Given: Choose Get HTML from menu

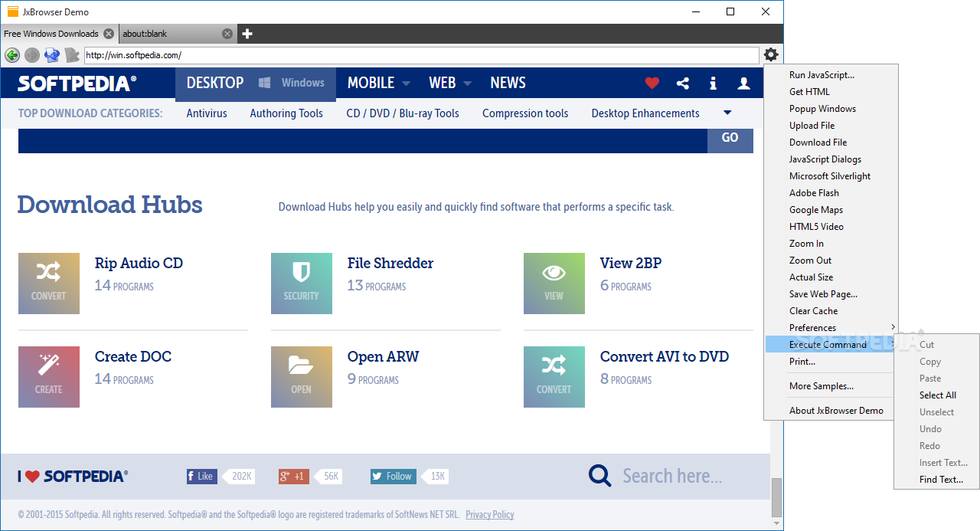Looking at the screenshot, I should pos(809,92).
